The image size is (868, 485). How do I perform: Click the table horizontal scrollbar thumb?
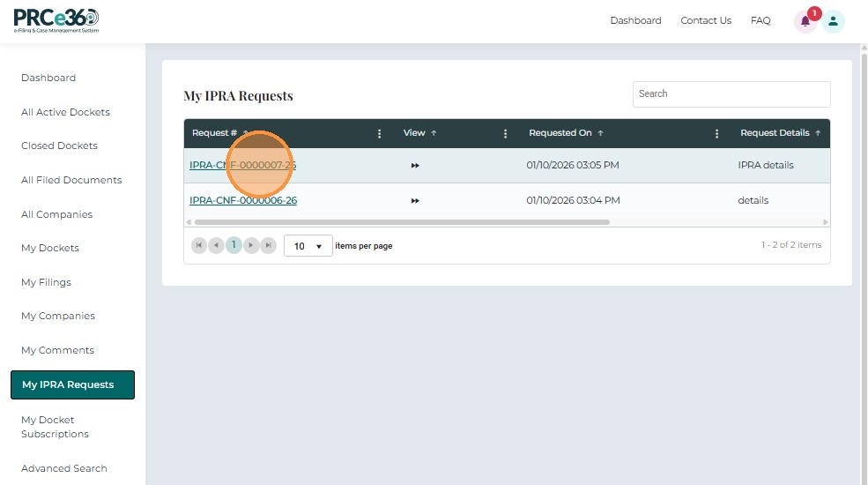click(x=402, y=222)
